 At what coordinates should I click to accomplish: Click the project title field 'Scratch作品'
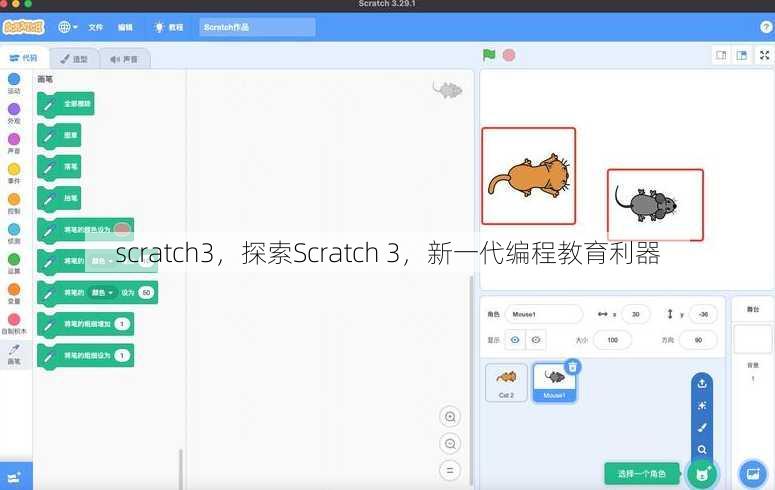(257, 27)
